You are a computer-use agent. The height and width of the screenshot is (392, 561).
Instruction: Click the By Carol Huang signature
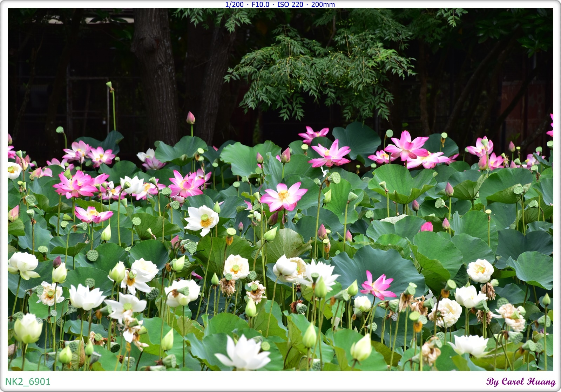[521, 381]
